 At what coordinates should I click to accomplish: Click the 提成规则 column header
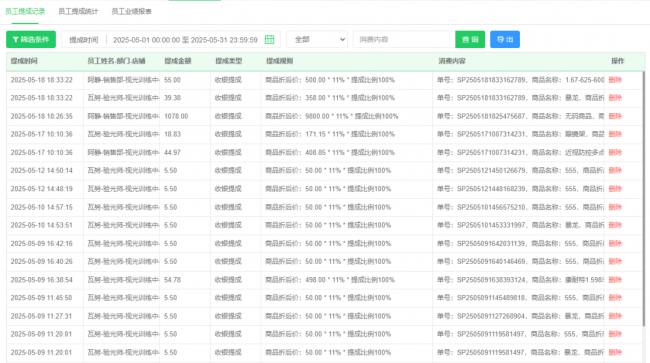pyautogui.click(x=279, y=61)
